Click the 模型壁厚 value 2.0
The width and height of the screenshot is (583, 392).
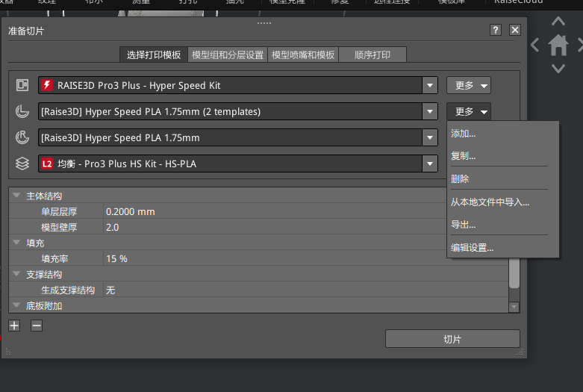[x=112, y=227]
